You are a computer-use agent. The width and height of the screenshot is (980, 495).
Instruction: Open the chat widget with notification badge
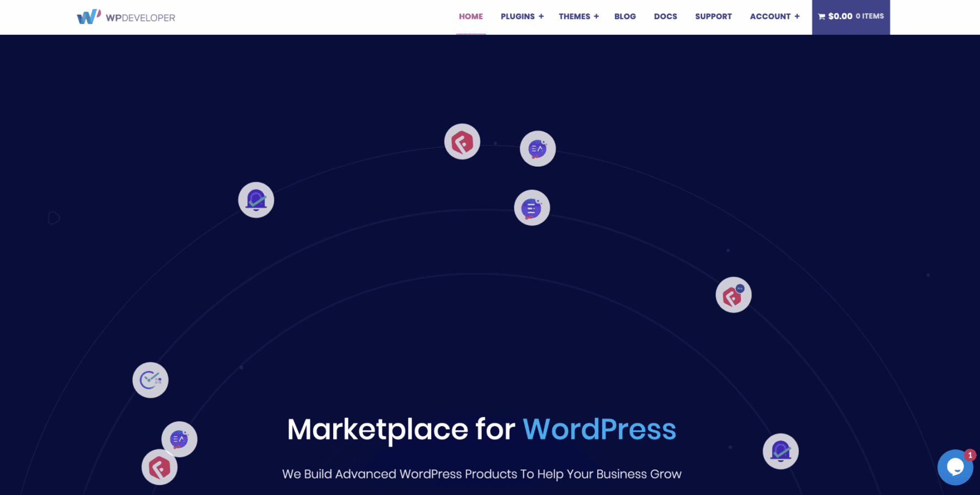tap(955, 467)
